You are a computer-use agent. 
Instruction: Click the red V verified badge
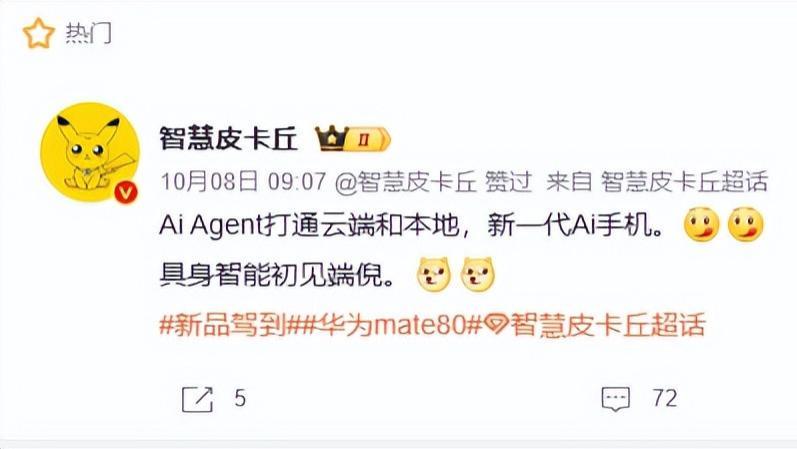click(x=126, y=193)
